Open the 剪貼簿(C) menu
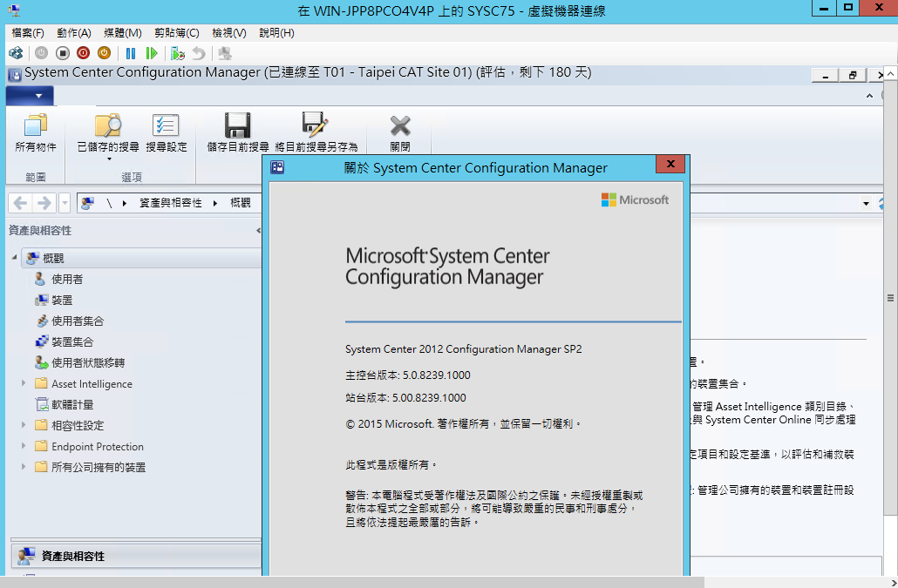Viewport: 898px width, 588px height. pos(177,32)
